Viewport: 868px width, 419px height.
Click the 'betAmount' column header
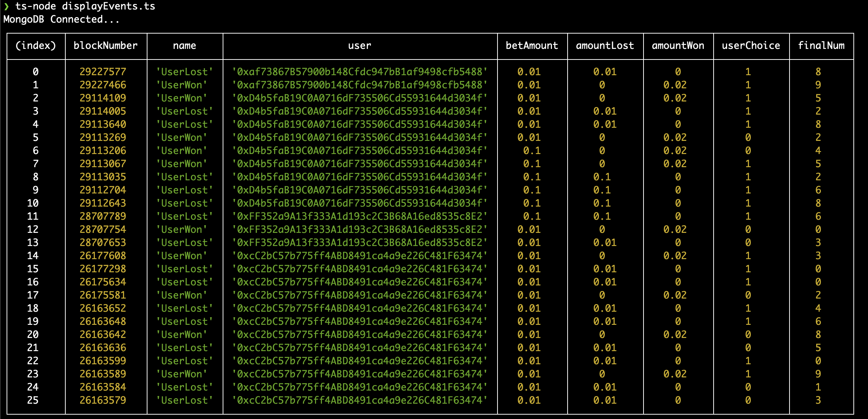(x=532, y=46)
